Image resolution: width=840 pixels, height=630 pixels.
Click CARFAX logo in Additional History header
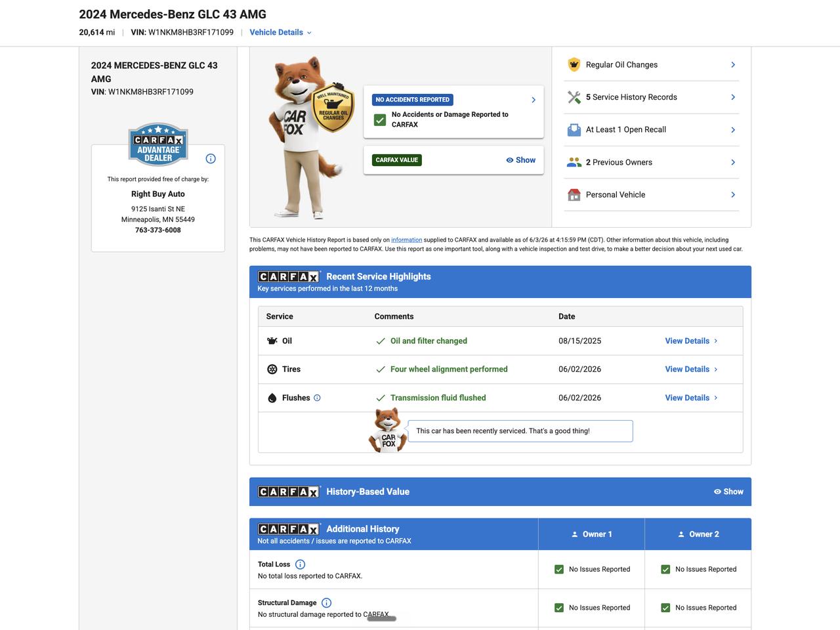(x=289, y=529)
